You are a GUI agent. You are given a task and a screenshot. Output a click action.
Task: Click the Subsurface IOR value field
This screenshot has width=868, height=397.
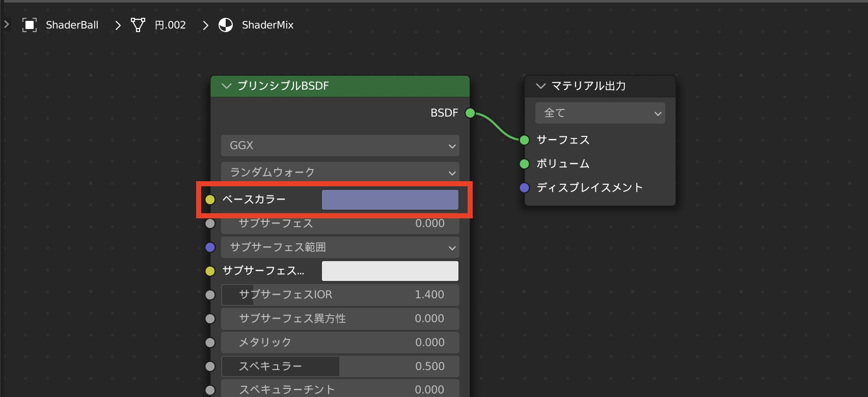(x=340, y=295)
